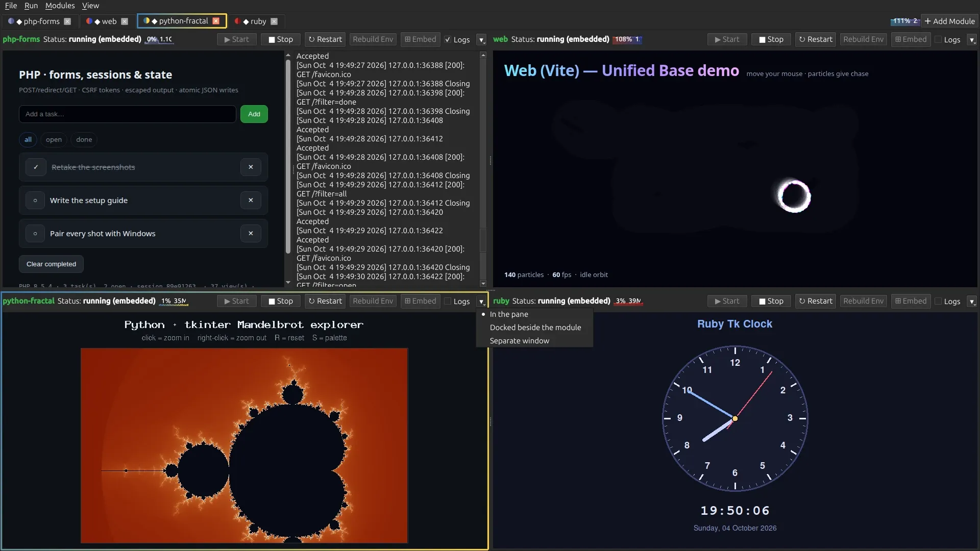Viewport: 980px width, 551px height.
Task: Choose 'In the pane' log placement
Action: 534,314
